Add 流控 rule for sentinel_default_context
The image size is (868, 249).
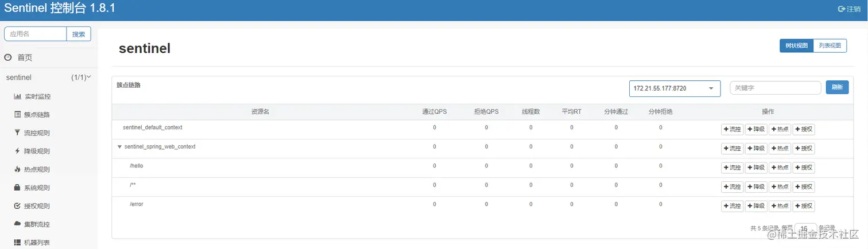[x=733, y=129]
